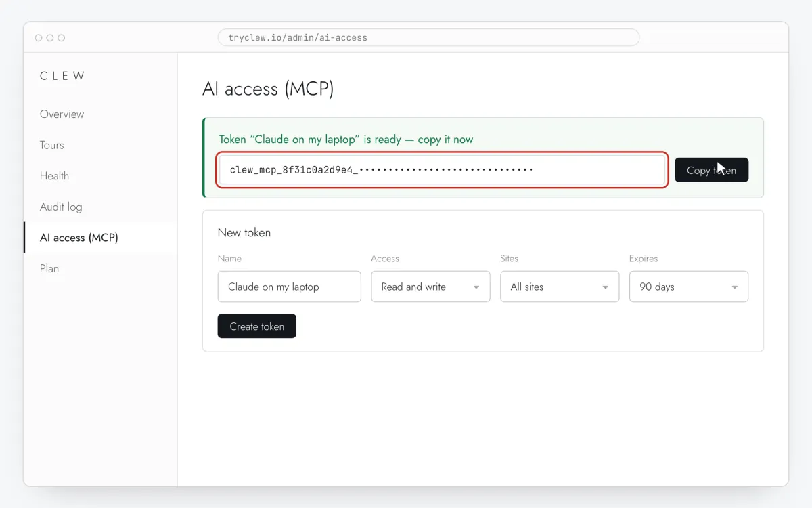
Task: Click the Create token button
Action: [256, 326]
